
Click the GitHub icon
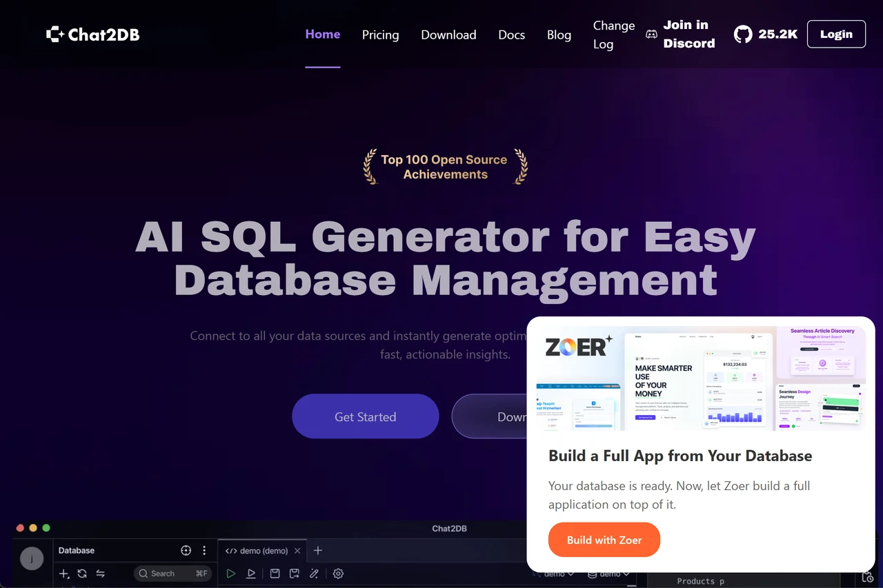[743, 34]
